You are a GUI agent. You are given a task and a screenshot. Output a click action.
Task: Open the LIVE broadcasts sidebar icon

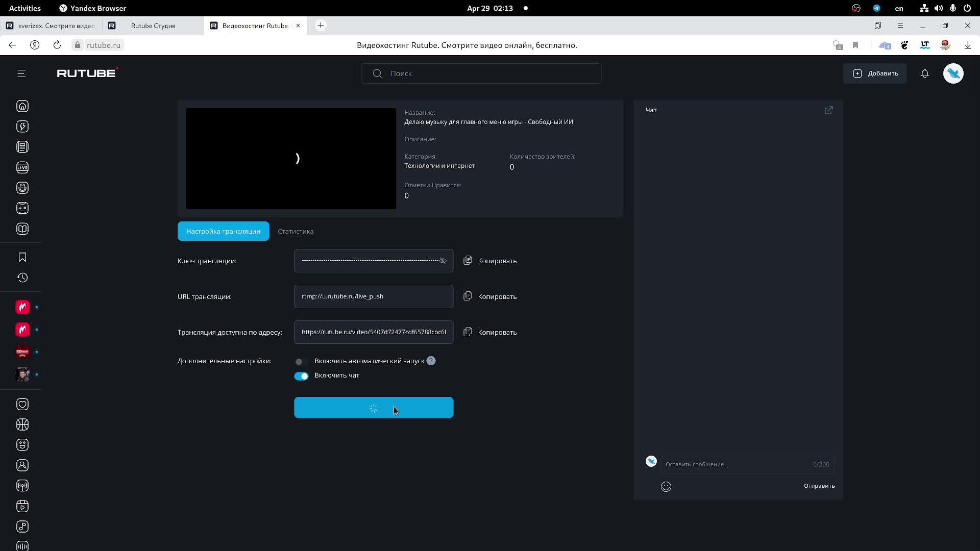pos(22,167)
